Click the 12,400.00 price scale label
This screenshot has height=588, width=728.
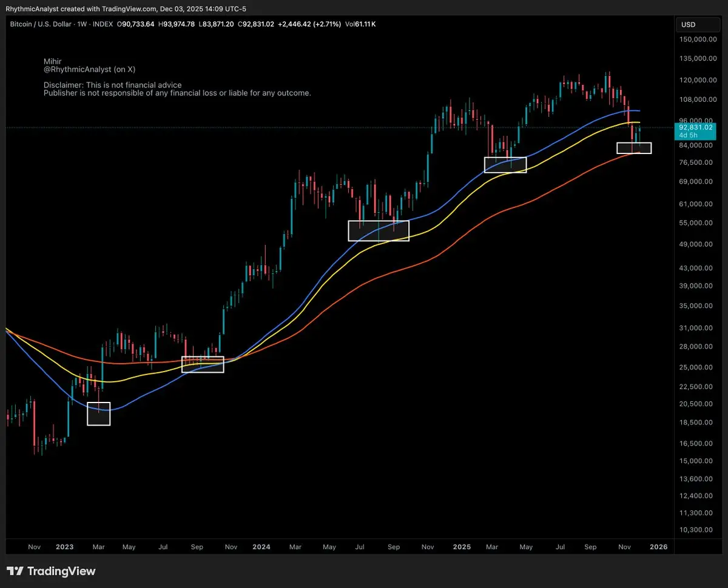(x=697, y=496)
